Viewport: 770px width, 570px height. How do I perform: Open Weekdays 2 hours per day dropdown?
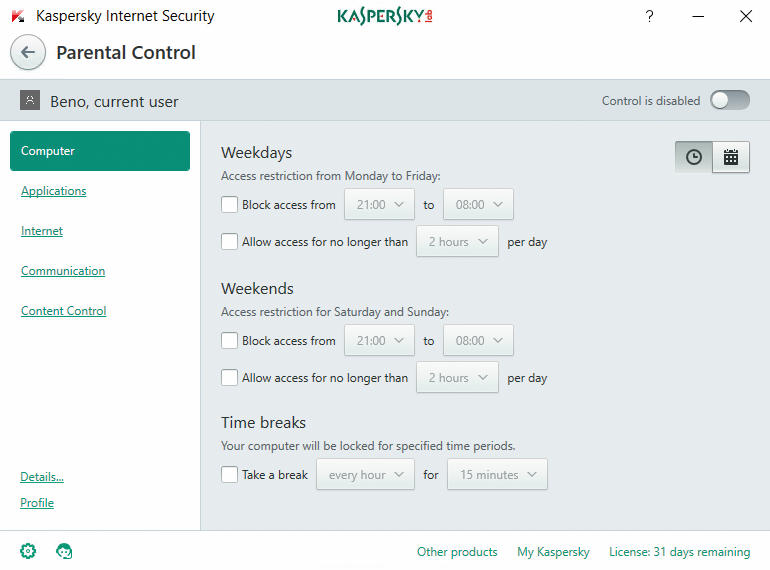click(457, 242)
